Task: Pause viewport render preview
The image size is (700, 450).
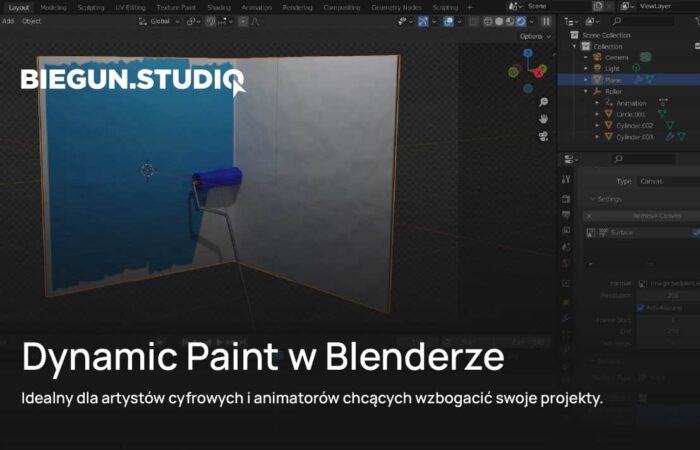Action: (546, 21)
